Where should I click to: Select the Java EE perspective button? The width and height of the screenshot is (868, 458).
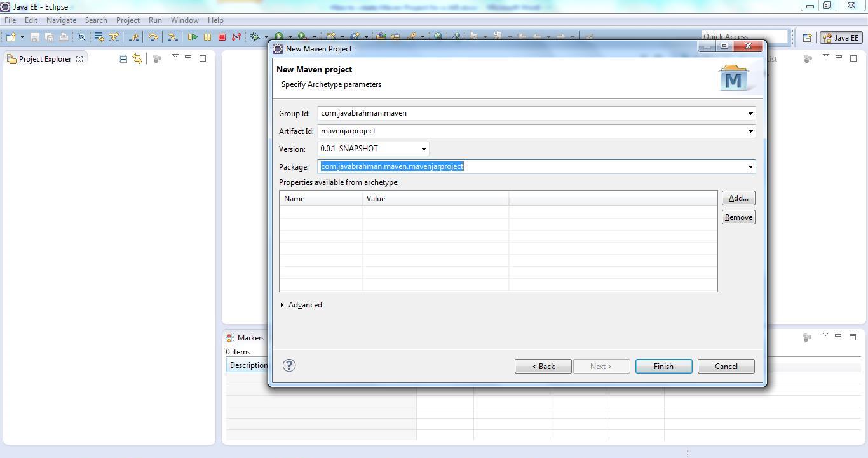840,37
